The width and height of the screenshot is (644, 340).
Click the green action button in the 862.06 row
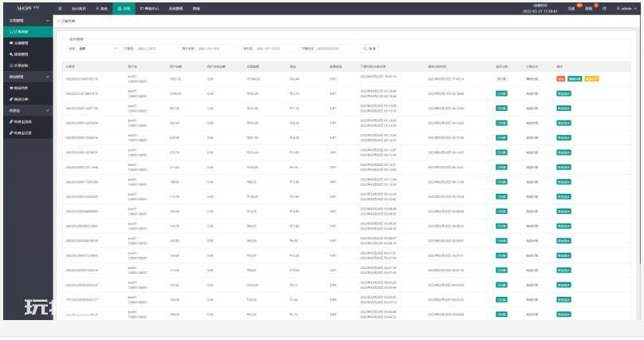563,123
